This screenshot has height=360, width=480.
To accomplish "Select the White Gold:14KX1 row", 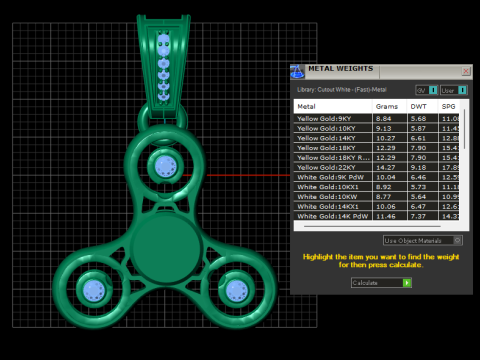I will click(376, 206).
